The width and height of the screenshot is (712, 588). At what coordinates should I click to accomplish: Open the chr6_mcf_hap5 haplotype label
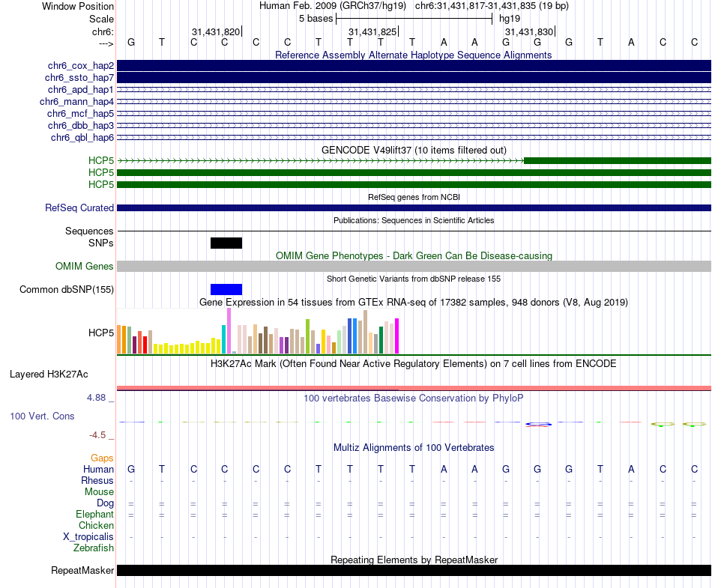(80, 113)
